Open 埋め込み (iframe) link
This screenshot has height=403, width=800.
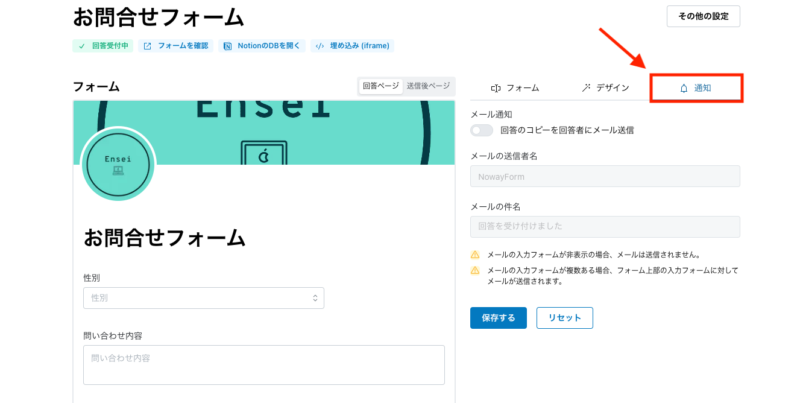pos(352,46)
